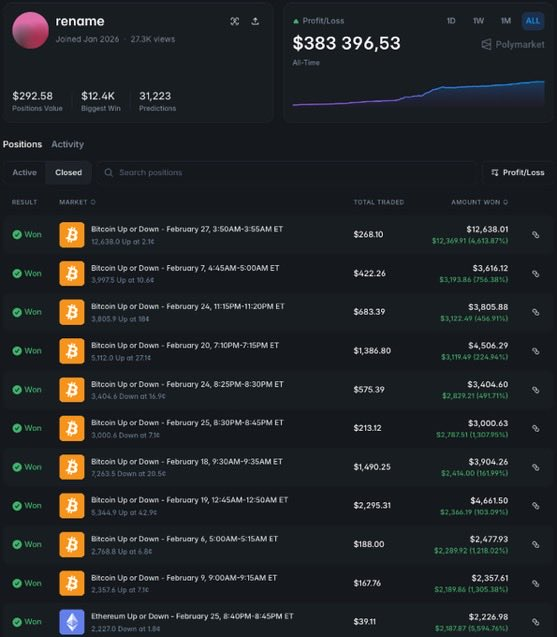The width and height of the screenshot is (557, 637).
Task: Click the $292.58 Positions Value stat
Action: click(x=37, y=101)
